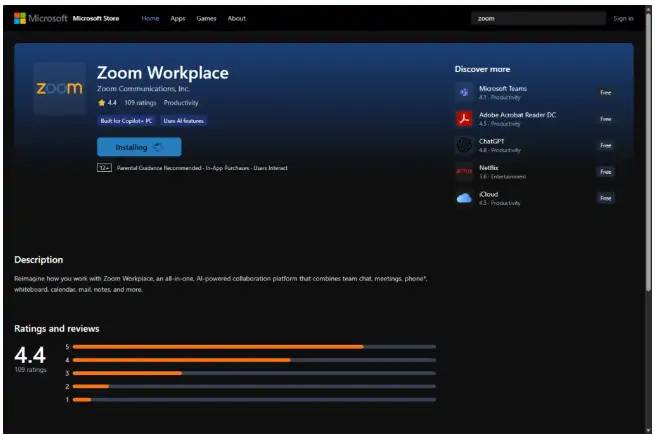655x435 pixels.
Task: Click the iCloud cloud icon
Action: 464,198
